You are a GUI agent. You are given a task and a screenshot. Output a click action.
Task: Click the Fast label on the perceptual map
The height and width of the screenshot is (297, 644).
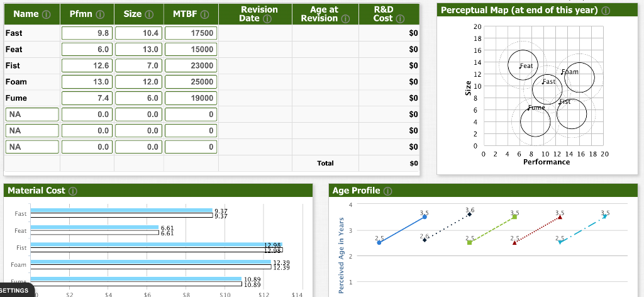[x=548, y=82]
